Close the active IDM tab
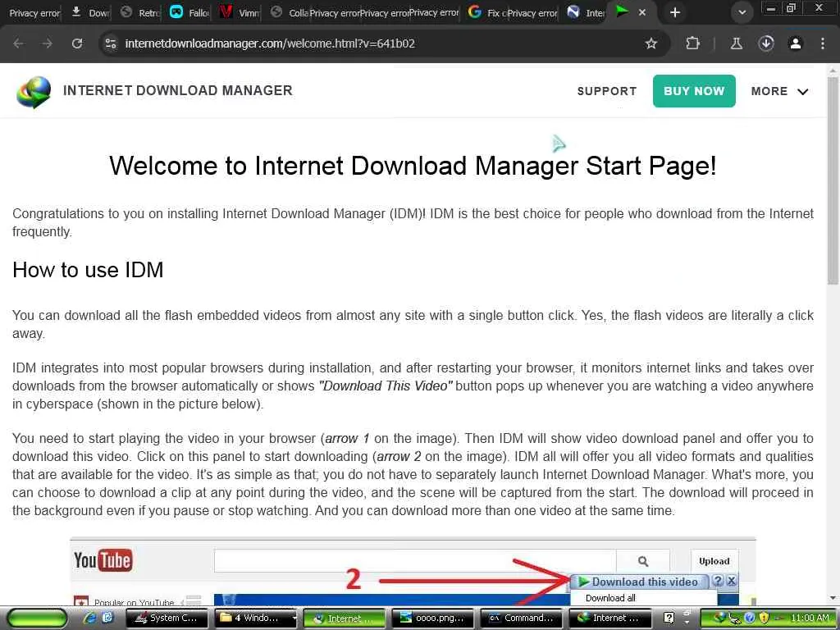The width and height of the screenshot is (840, 630). pos(641,12)
